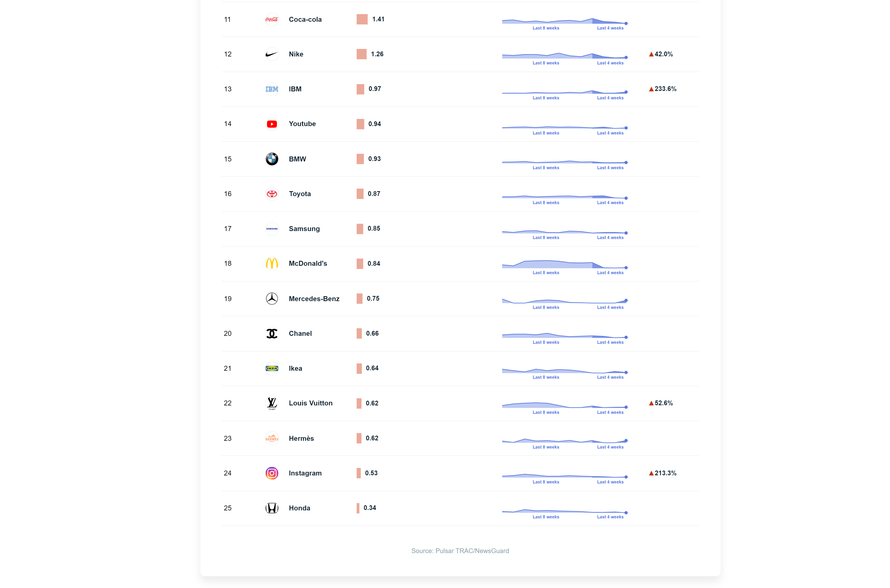Click the Source: Pulsar TRAC/NewsGuard text

[x=460, y=551]
